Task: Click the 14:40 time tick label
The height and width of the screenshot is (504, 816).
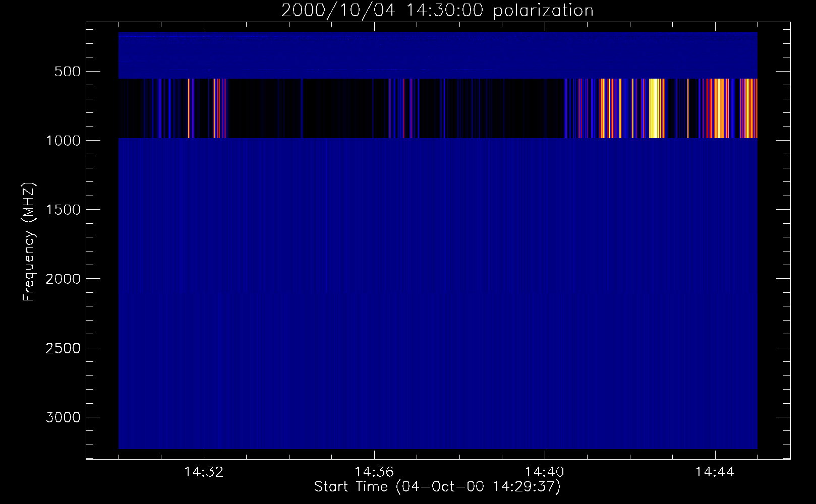Action: point(545,472)
